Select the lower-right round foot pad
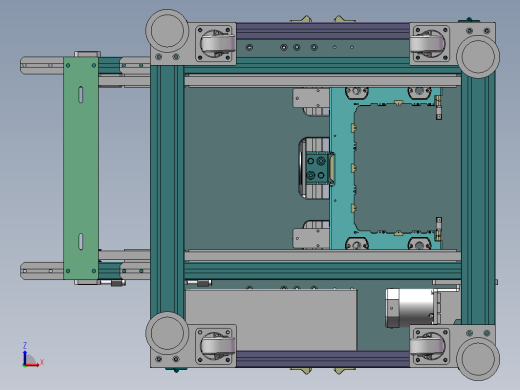 [x=478, y=359]
